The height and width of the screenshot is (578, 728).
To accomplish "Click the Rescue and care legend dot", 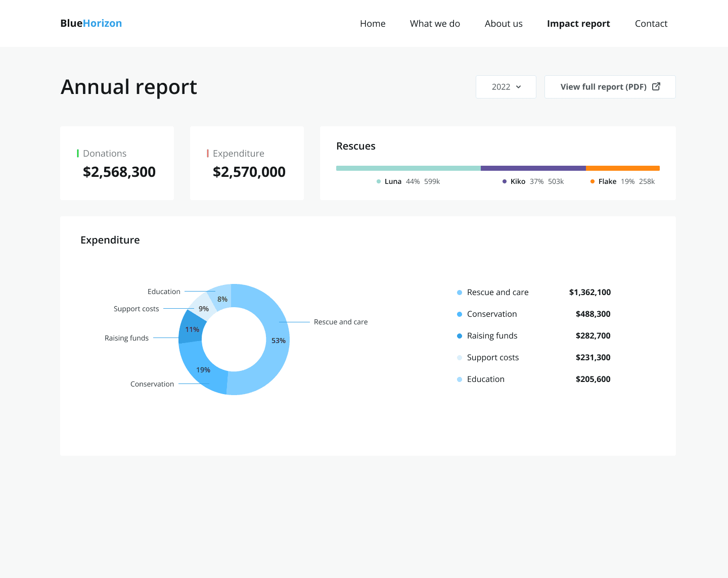I will tap(460, 293).
